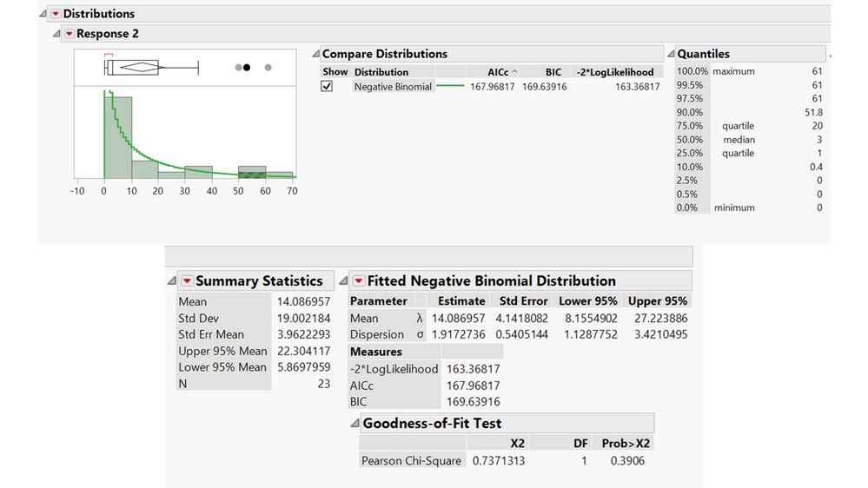Click the BIC column header
The width and height of the screenshot is (868, 488).
[x=553, y=72]
